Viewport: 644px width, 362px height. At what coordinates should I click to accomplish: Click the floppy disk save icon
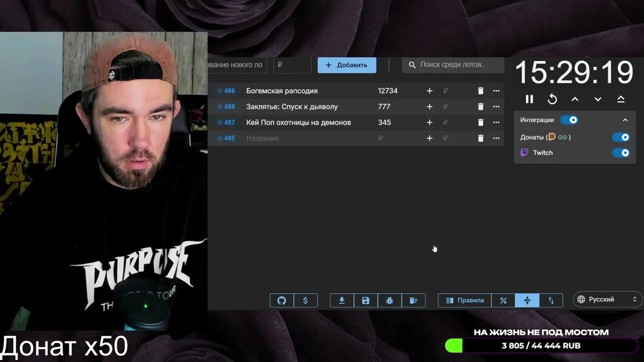(366, 300)
